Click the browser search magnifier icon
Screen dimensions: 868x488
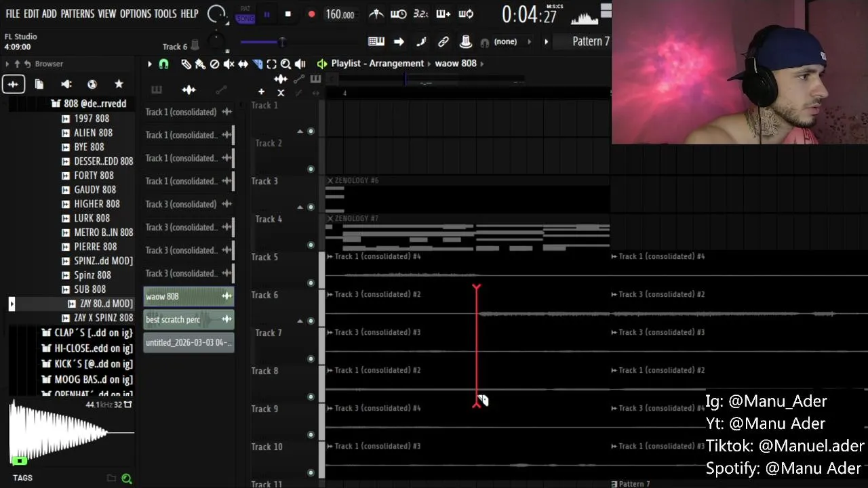point(126,479)
